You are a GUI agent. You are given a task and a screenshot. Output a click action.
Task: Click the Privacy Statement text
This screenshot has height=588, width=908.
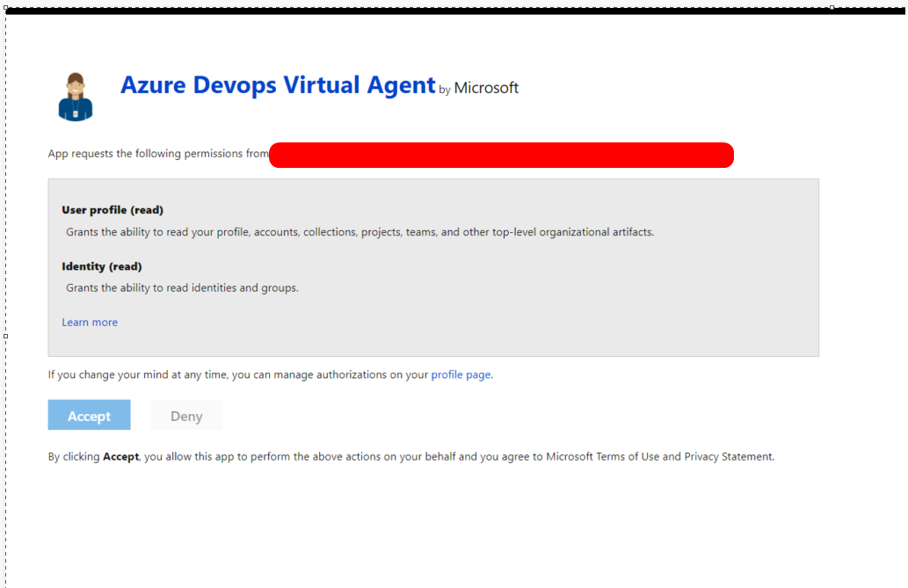click(x=730, y=456)
